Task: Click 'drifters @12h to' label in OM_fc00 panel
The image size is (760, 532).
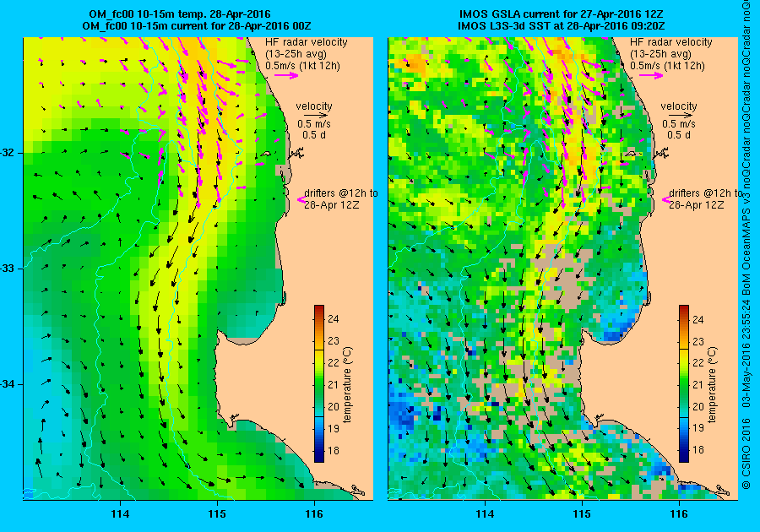Action: point(341,193)
